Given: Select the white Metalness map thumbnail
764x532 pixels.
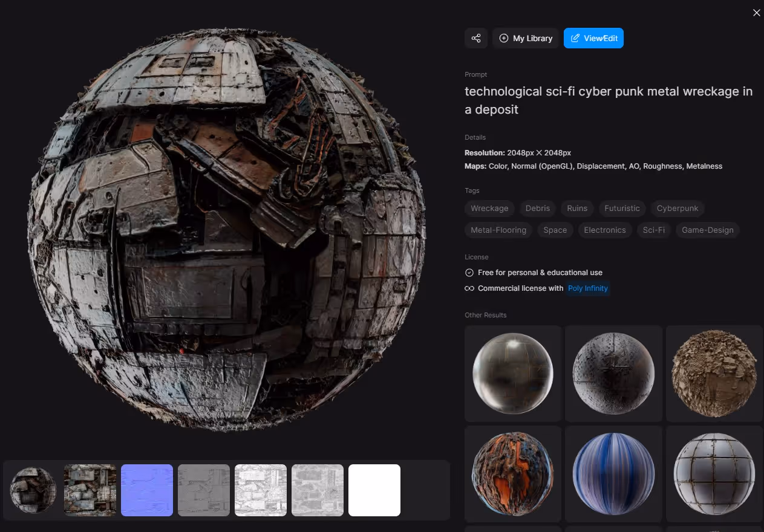Looking at the screenshot, I should click(x=374, y=490).
